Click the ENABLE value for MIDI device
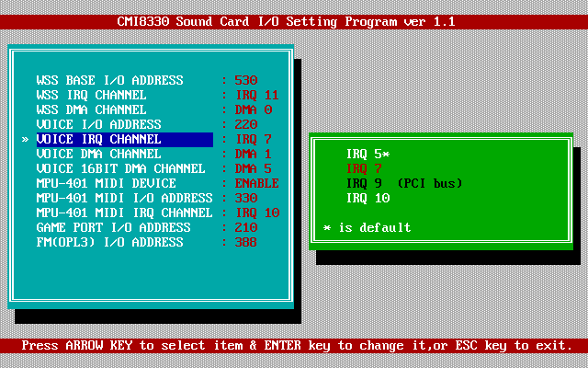The height and width of the screenshot is (368, 588). pyautogui.click(x=256, y=183)
